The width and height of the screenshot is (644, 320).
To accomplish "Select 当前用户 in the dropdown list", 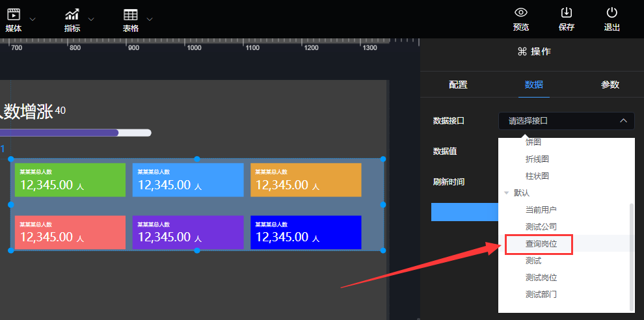I will (x=541, y=210).
